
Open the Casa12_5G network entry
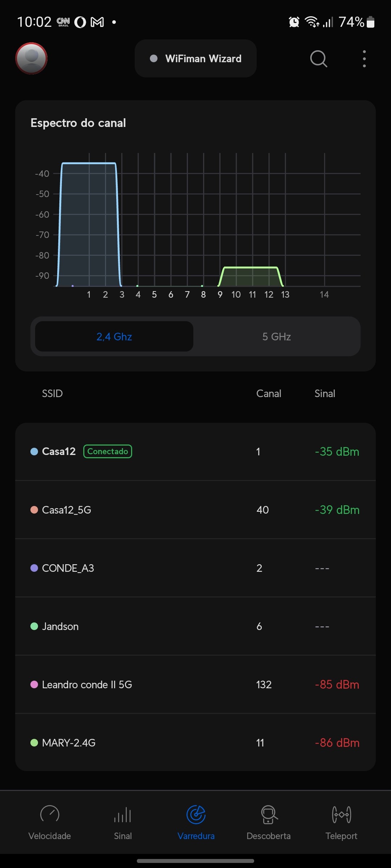pos(195,510)
